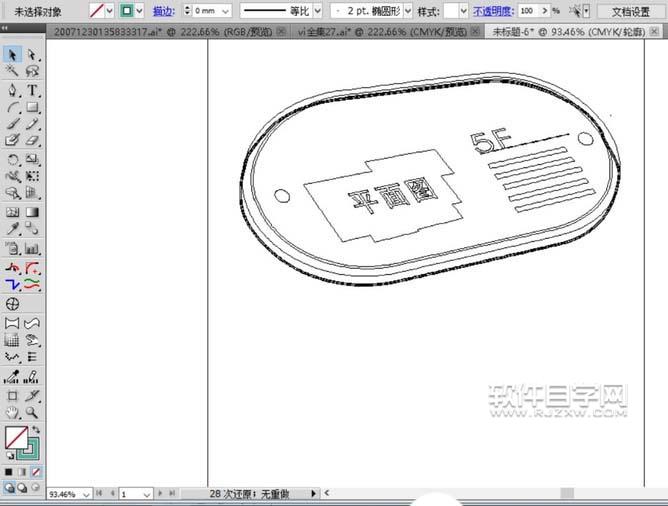
Task: Select the Eyedropper tool
Action: point(12,229)
